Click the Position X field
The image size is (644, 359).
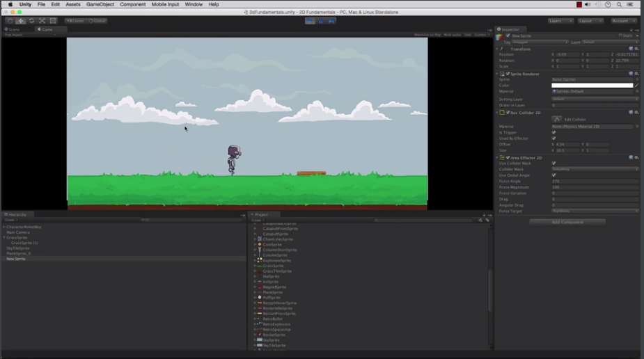[567, 54]
